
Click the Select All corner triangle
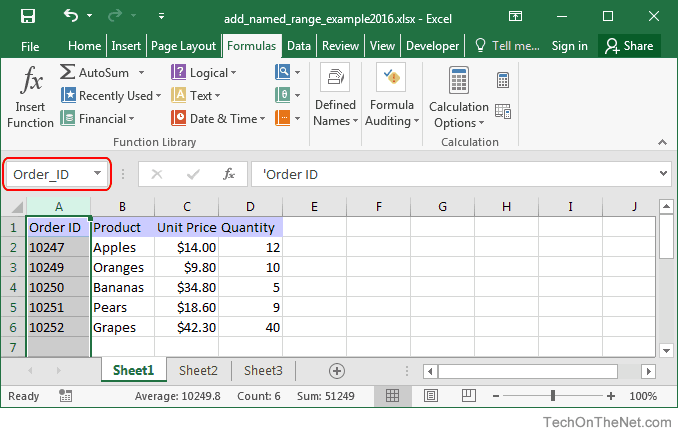[17, 207]
